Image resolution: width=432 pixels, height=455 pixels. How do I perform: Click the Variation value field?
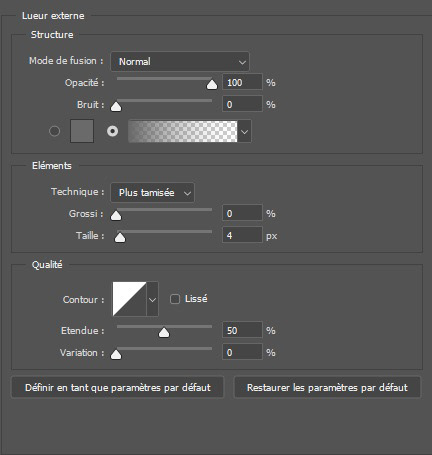click(242, 352)
